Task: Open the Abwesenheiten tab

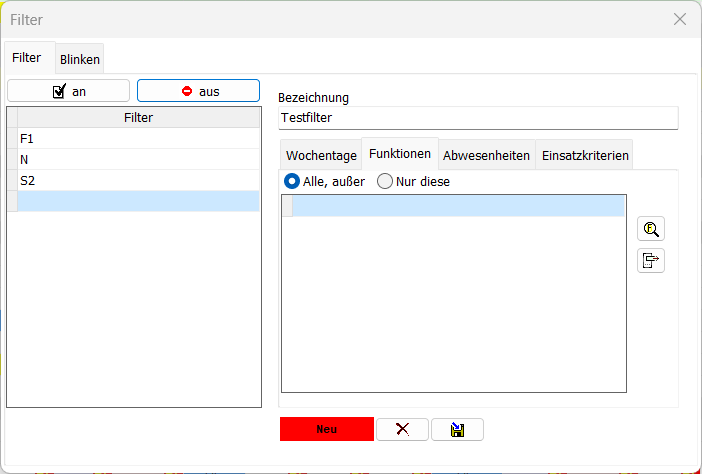Action: [486, 155]
